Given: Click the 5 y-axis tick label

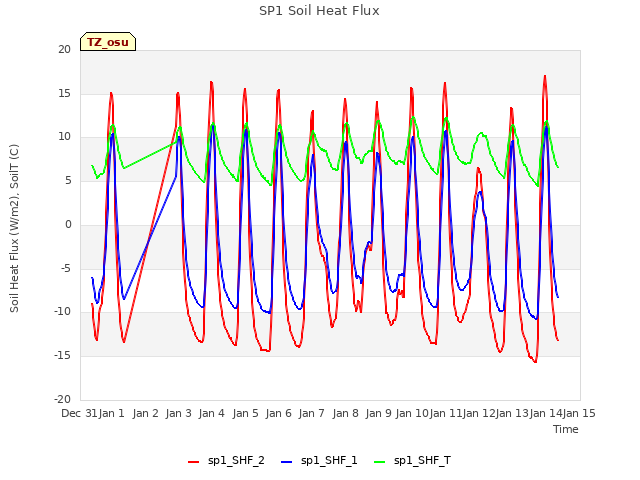Looking at the screenshot, I should [68, 181].
